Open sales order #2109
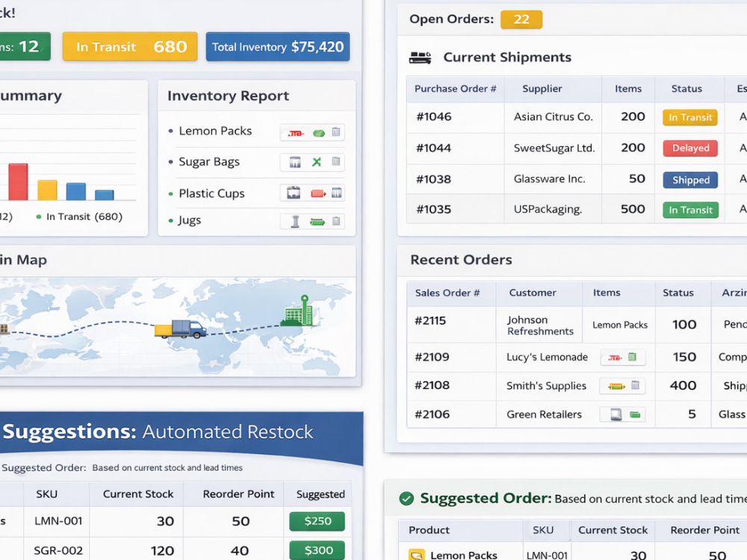The image size is (747, 560). point(432,357)
